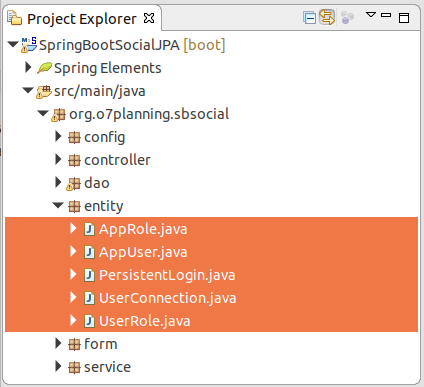The height and width of the screenshot is (387, 424).
Task: Expand the Spring Elements node
Action: click(28, 67)
